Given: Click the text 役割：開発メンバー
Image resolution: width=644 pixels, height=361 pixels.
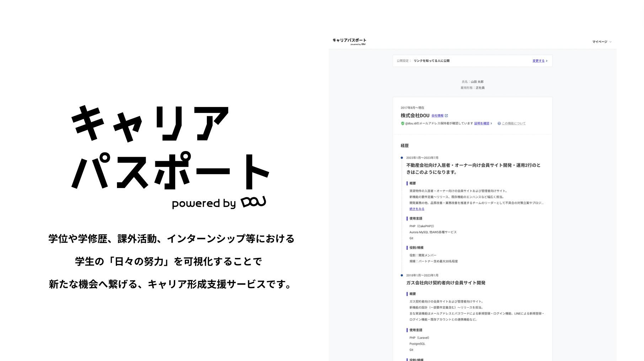Looking at the screenshot, I should point(423,255).
